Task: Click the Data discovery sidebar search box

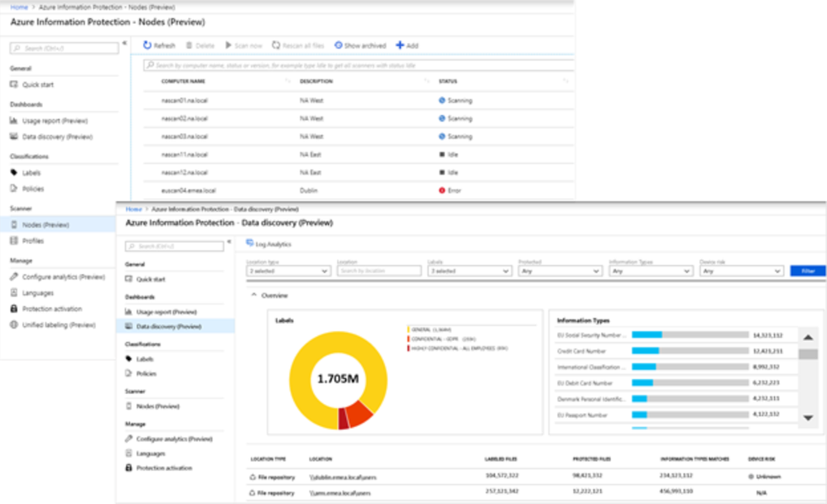Action: tap(174, 246)
